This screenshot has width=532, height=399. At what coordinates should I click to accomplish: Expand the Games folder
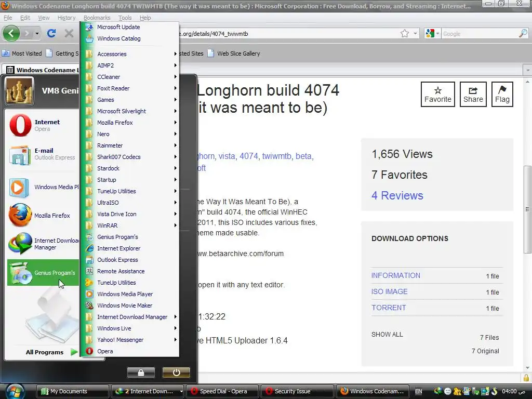point(130,100)
